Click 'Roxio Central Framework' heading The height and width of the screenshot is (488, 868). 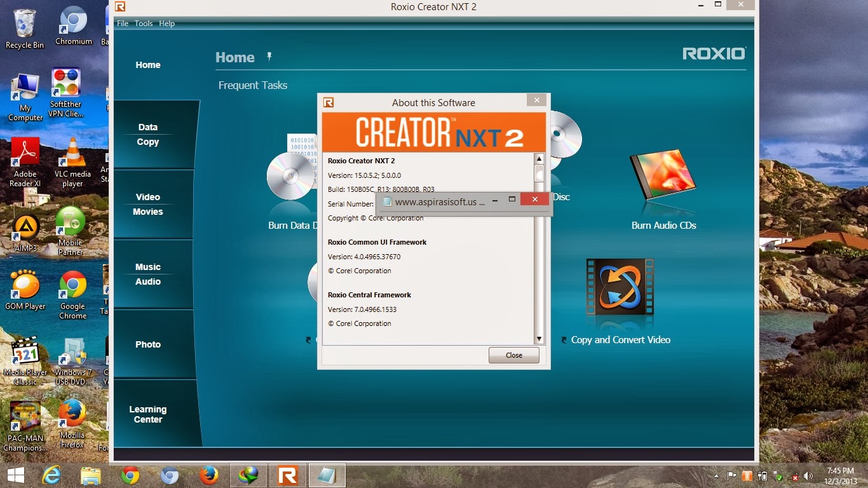tap(369, 295)
